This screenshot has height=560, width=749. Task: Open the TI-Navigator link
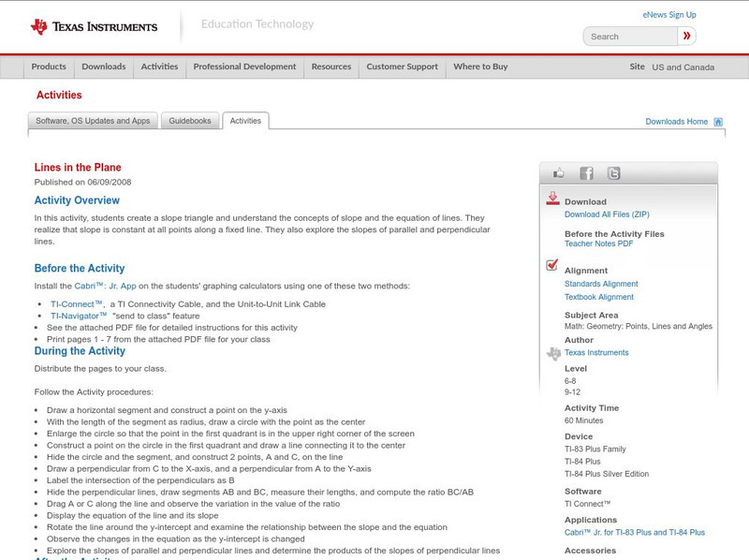[x=79, y=316]
